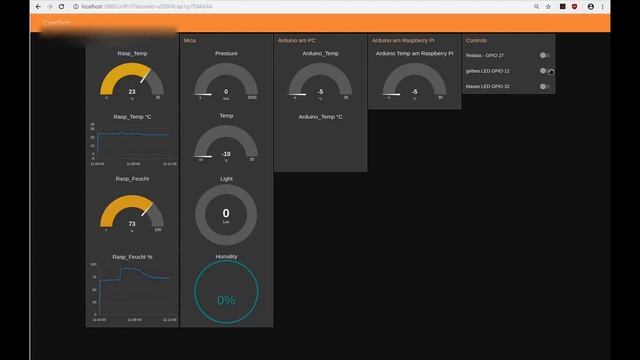Bookmark this page with the star icon
640x360 pixels.
pos(548,7)
